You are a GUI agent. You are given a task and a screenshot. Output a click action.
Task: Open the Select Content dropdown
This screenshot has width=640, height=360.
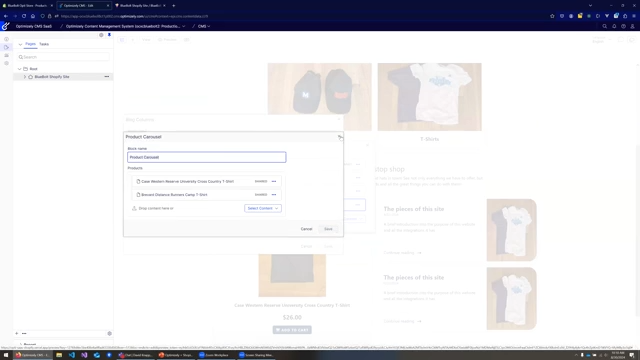263,208
